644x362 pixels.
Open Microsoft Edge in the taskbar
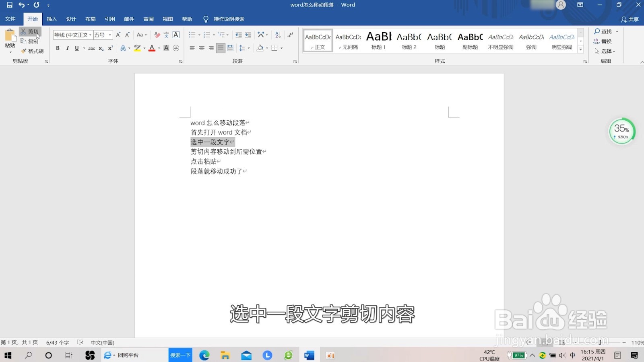point(204,355)
